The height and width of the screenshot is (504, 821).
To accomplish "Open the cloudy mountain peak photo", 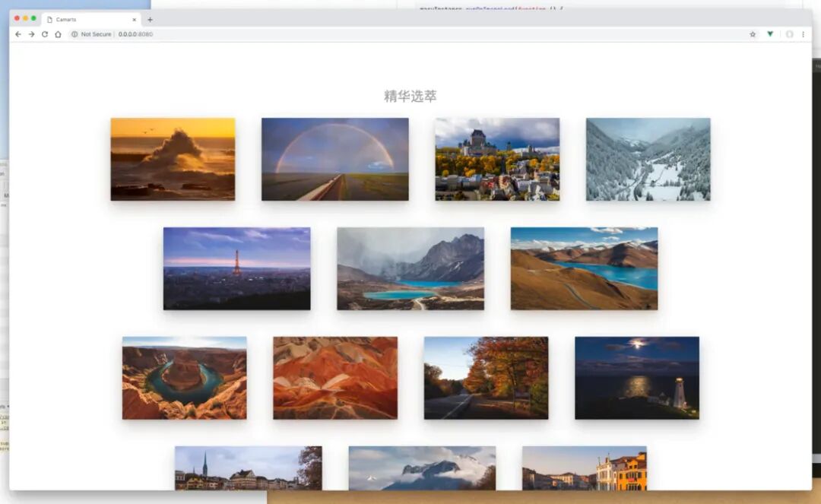I will point(422,468).
